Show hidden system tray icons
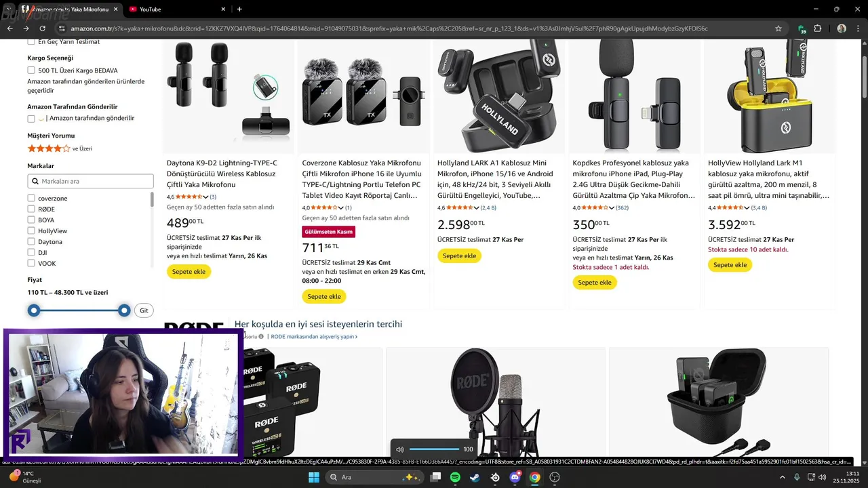 (x=782, y=477)
